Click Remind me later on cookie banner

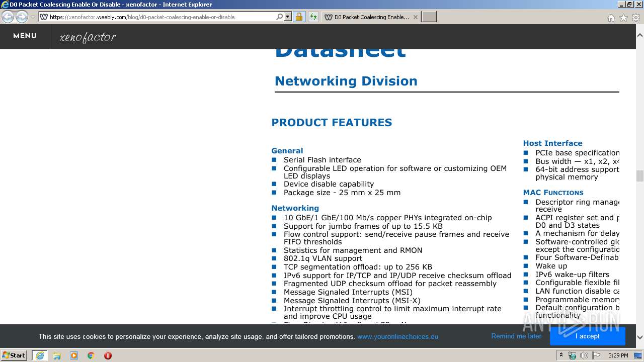click(516, 336)
